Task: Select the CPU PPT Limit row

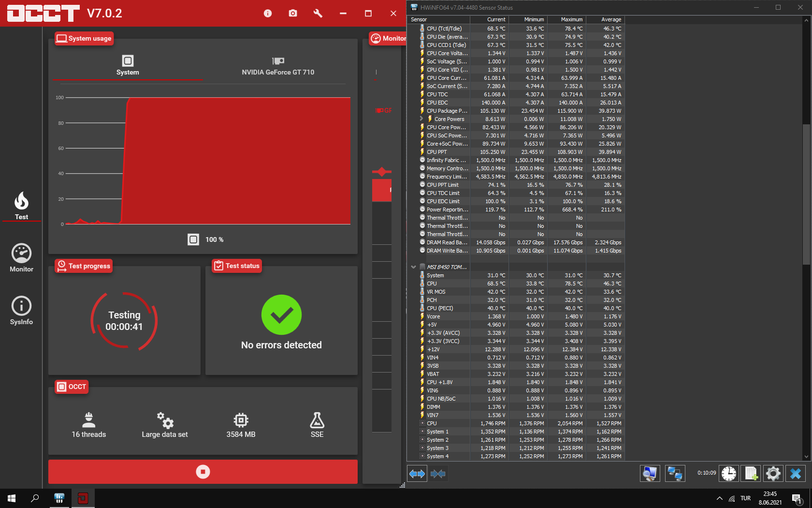Action: pyautogui.click(x=516, y=185)
